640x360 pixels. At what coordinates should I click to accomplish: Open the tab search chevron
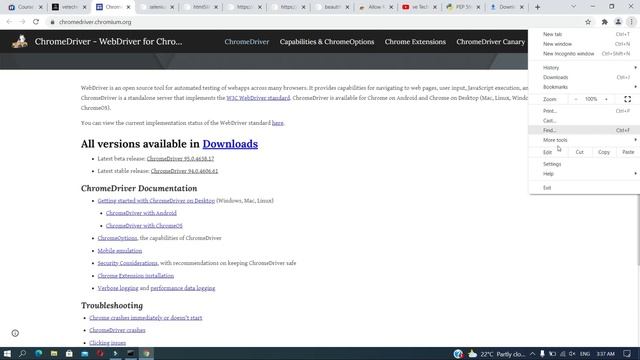point(573,7)
